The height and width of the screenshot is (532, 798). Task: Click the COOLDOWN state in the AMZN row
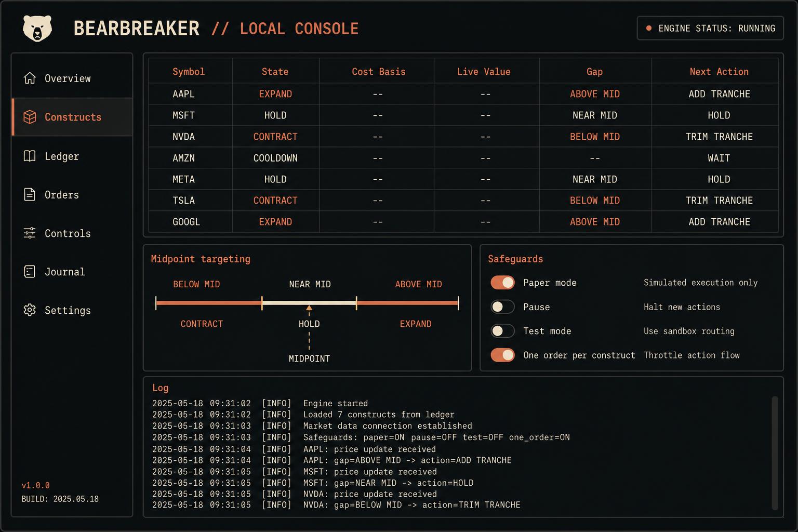pyautogui.click(x=275, y=158)
